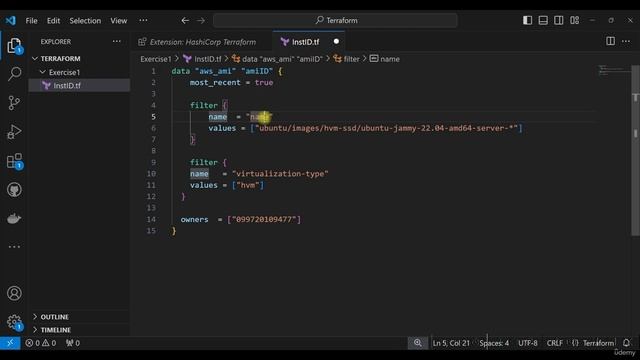This screenshot has height=360, width=640.
Task: Open the File menu
Action: 31,20
